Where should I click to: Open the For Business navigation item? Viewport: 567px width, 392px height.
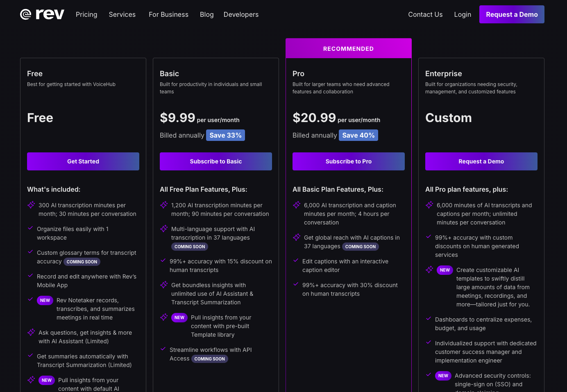coord(168,14)
